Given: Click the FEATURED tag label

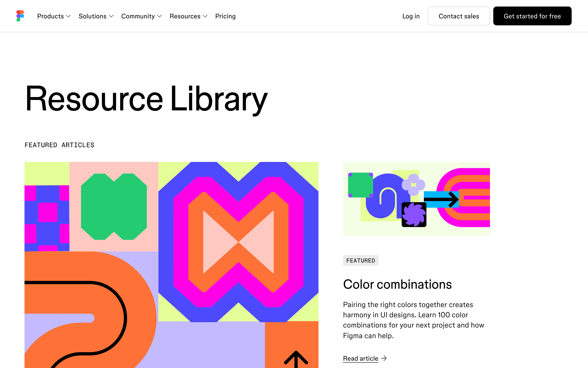Looking at the screenshot, I should click(361, 260).
